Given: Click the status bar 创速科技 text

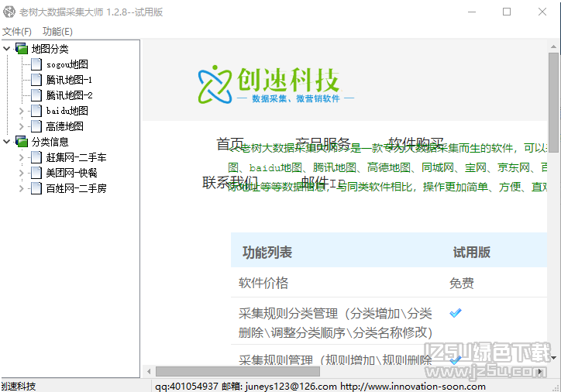Looking at the screenshot, I should 19,387.
